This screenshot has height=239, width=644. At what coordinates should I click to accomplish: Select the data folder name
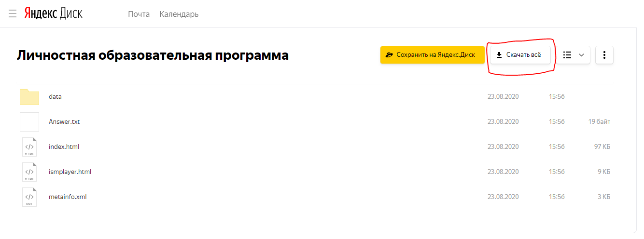click(x=55, y=97)
